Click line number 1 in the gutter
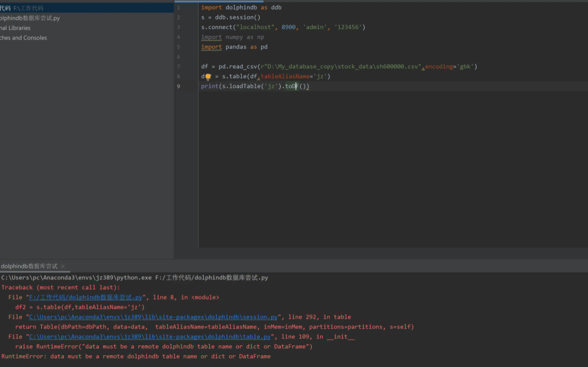The height and width of the screenshot is (367, 588). 178,7
